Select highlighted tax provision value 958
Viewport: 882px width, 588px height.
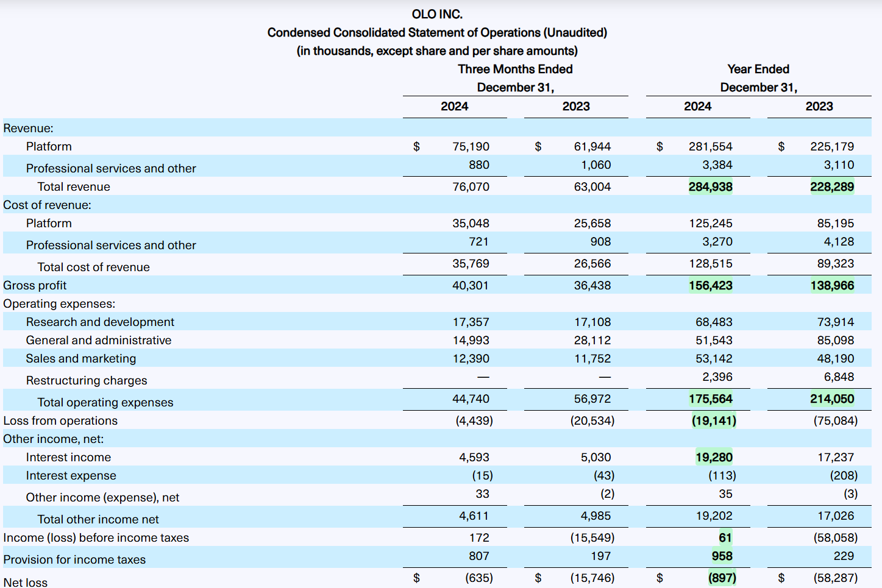722,556
